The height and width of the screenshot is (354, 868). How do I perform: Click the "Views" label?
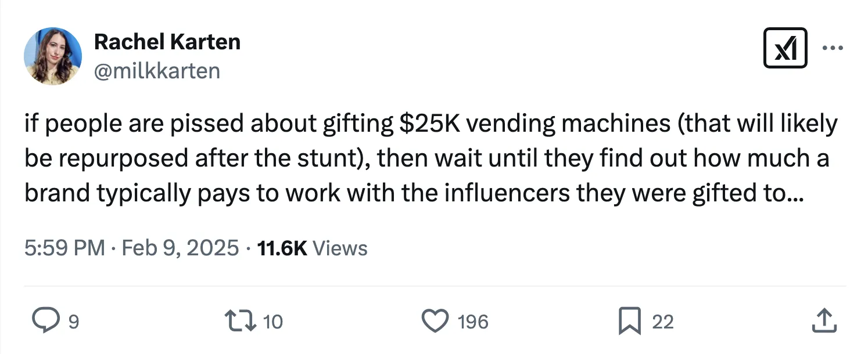pyautogui.click(x=340, y=248)
